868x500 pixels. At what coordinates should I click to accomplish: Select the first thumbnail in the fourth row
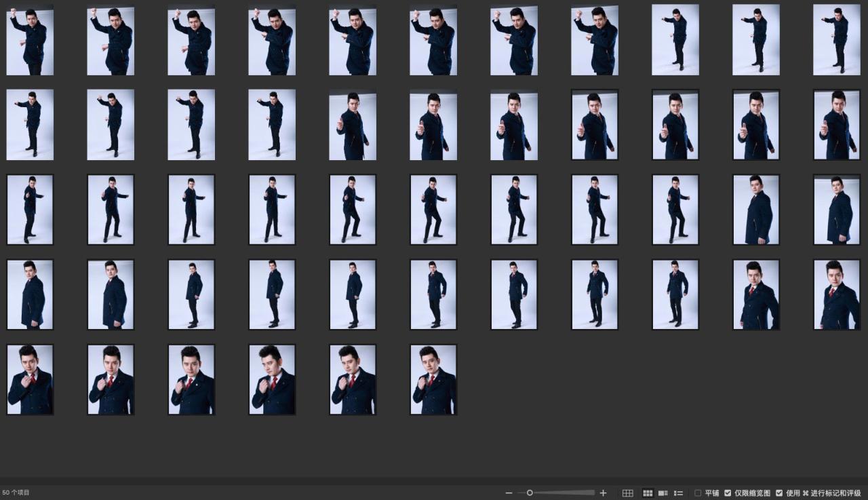click(30, 294)
